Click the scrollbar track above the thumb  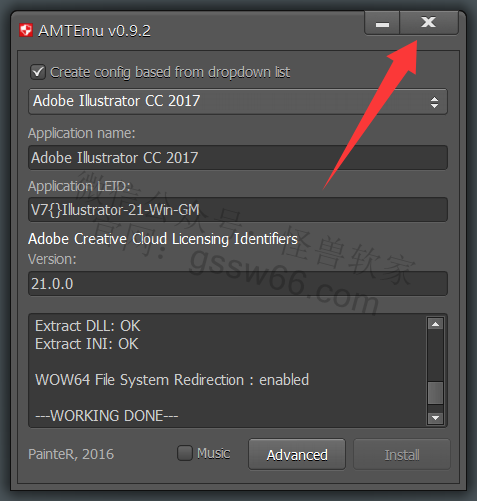(x=435, y=356)
